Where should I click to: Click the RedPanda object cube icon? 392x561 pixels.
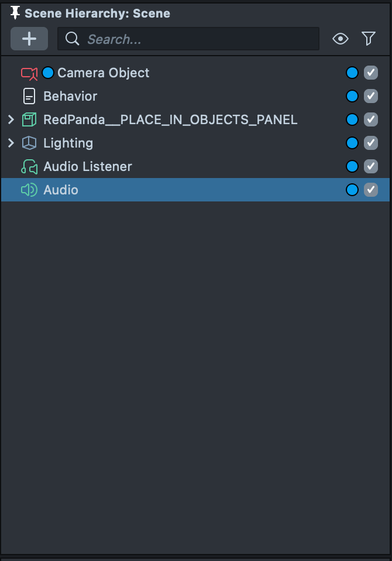click(29, 119)
